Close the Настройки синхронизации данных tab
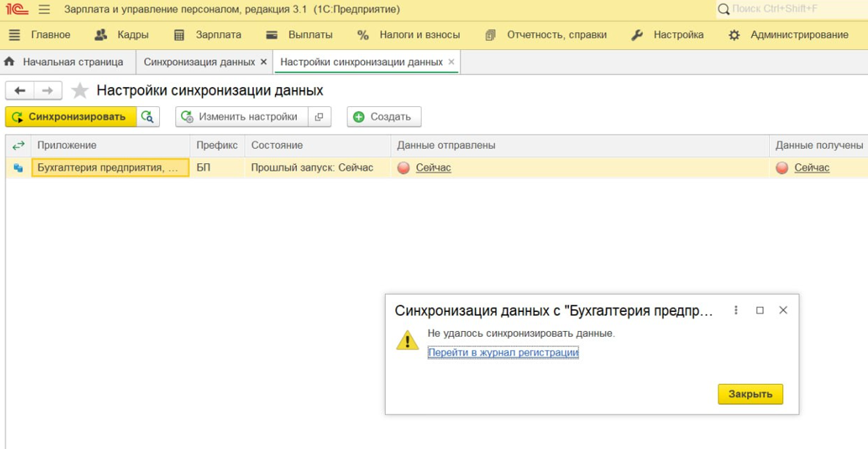This screenshot has width=868, height=449. tap(451, 62)
